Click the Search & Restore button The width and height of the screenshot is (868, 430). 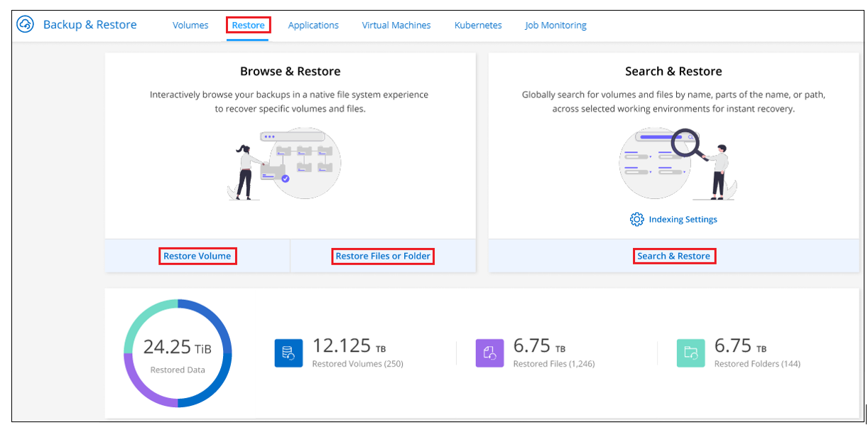tap(674, 256)
